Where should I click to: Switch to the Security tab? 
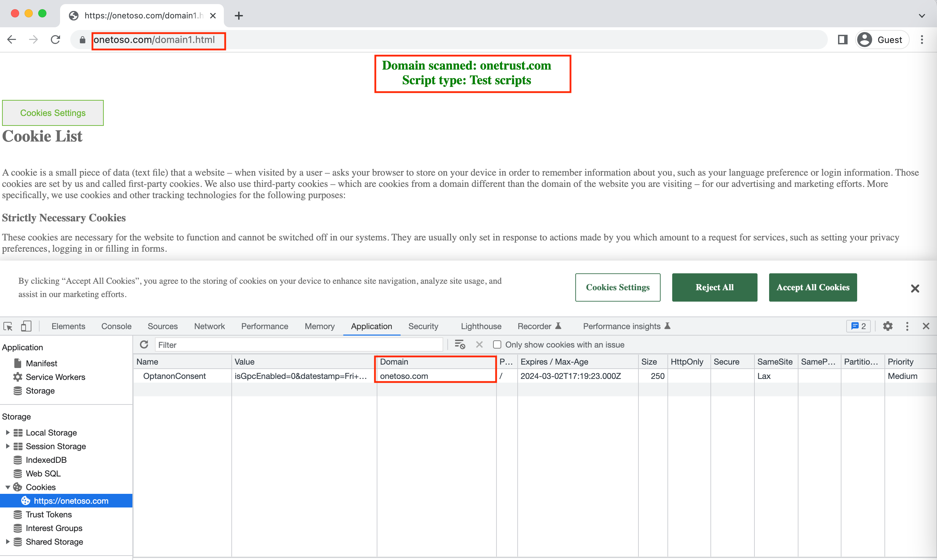[x=423, y=326]
